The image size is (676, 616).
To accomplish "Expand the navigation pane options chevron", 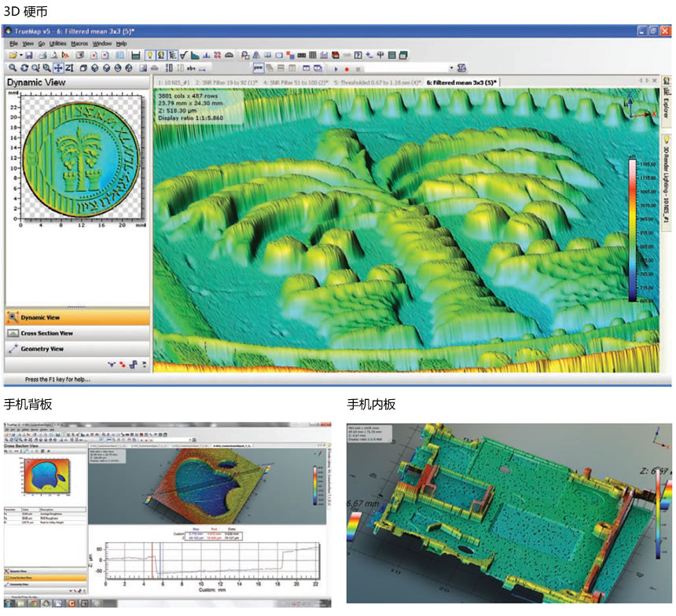I will point(144,364).
